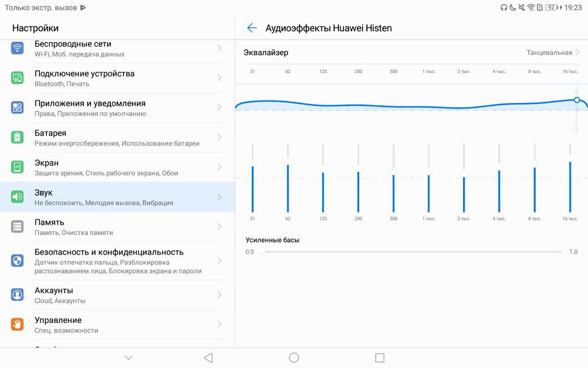Image resolution: width=588 pixels, height=368 pixels.
Task: Expand Приложения и уведомления row chevron
Action: click(219, 107)
